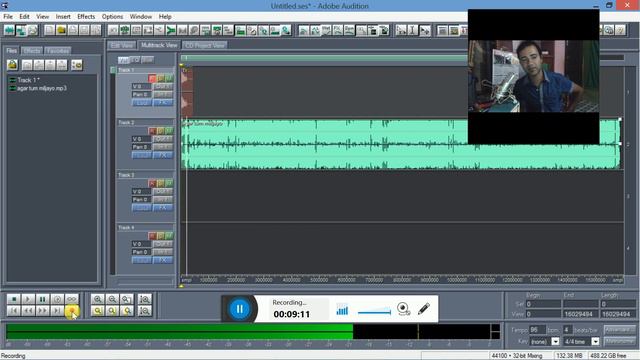Click the Import File folder icon in Files panel

(12, 65)
